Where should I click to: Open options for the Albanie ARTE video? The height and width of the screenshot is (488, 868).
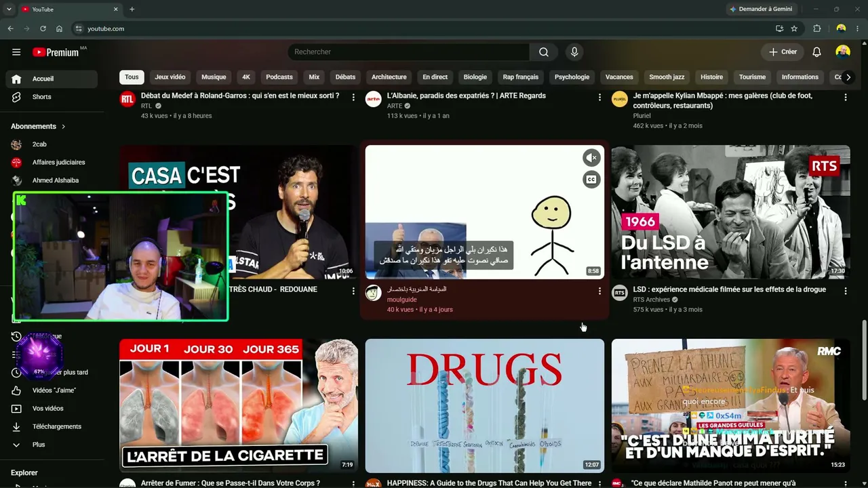tap(599, 98)
